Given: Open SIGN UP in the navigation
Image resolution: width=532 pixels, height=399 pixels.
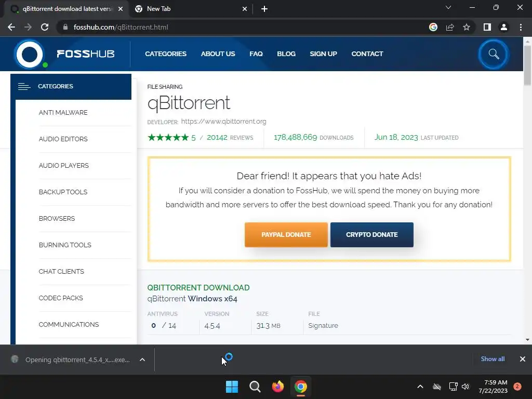Looking at the screenshot, I should [x=323, y=54].
